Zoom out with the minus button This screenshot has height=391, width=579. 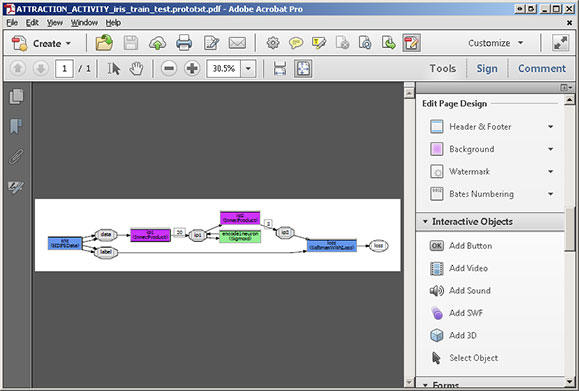point(169,69)
